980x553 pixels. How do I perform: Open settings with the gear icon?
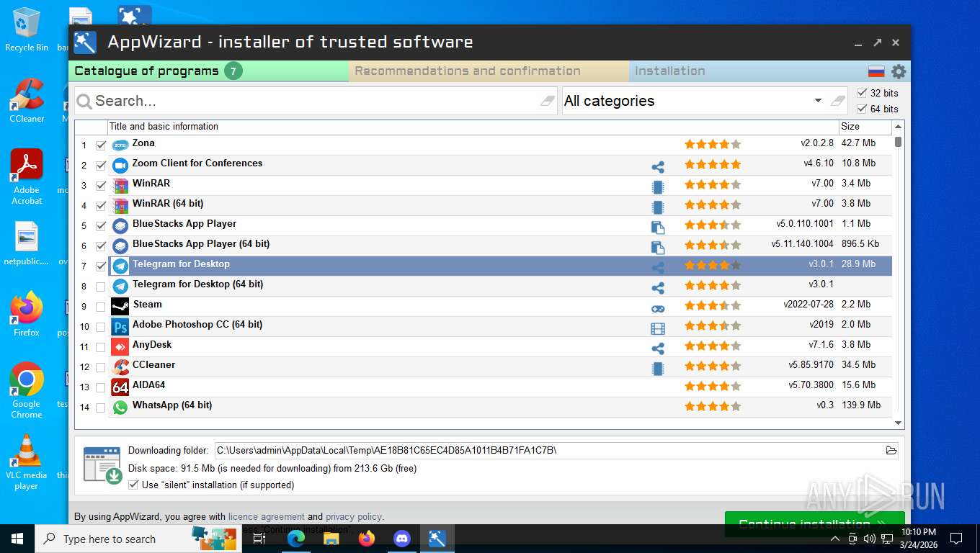(x=899, y=71)
